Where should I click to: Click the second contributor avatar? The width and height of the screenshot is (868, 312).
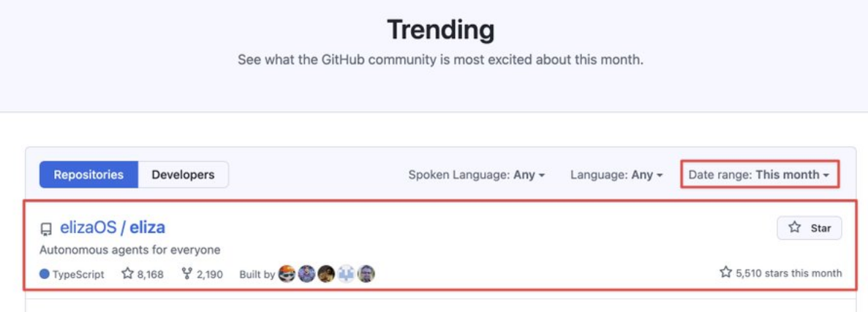(306, 273)
